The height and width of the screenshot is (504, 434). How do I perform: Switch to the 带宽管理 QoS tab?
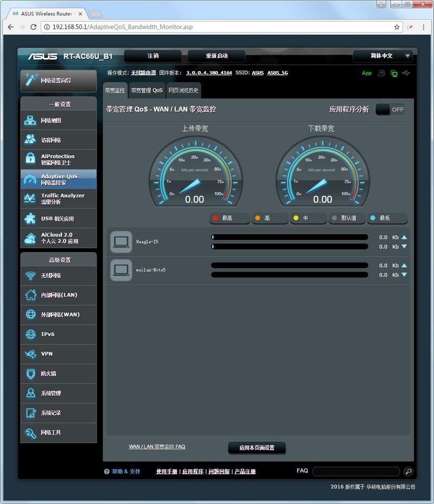pyautogui.click(x=146, y=90)
